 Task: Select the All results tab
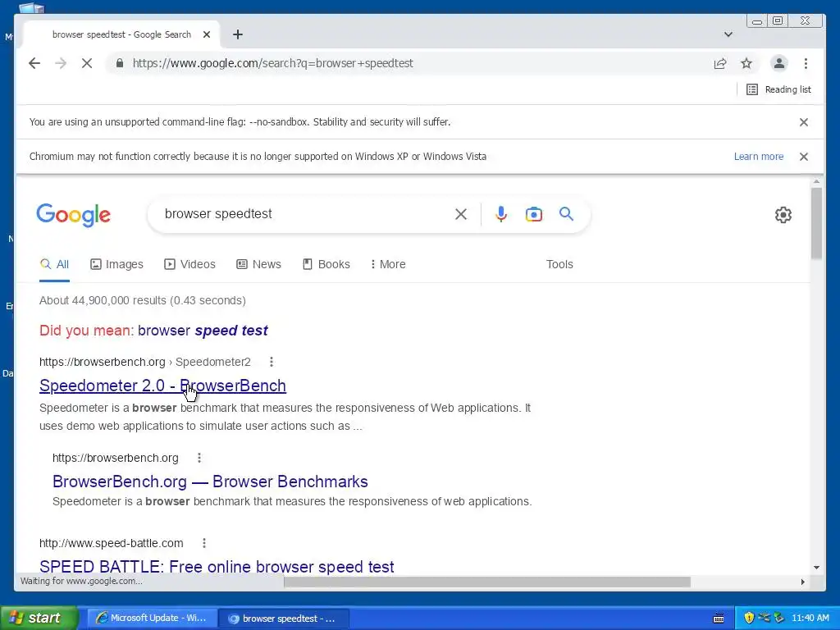(x=55, y=264)
